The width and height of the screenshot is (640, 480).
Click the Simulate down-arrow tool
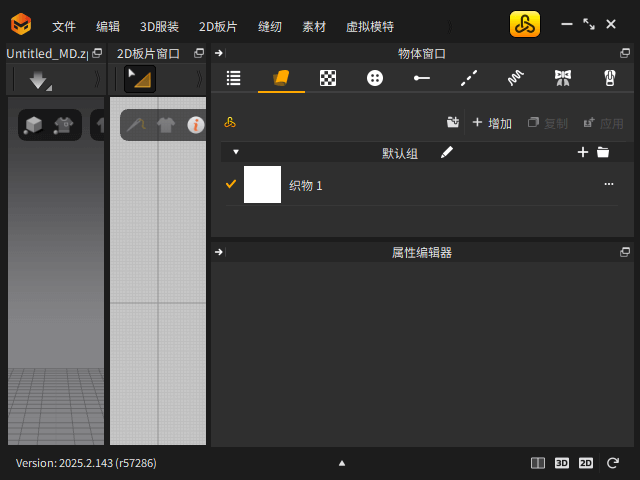(x=38, y=80)
